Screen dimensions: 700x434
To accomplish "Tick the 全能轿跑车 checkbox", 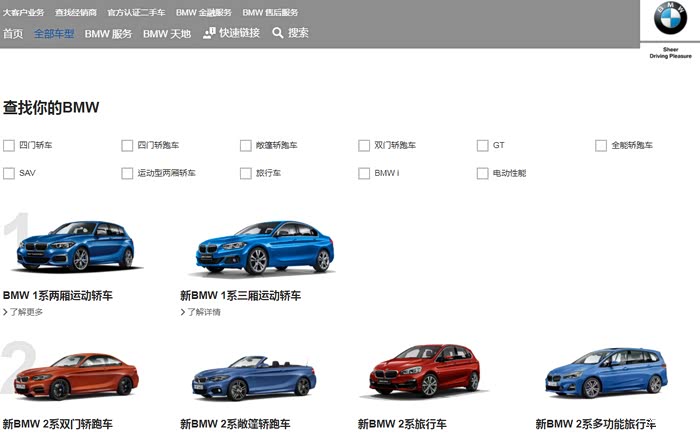I will (601, 146).
